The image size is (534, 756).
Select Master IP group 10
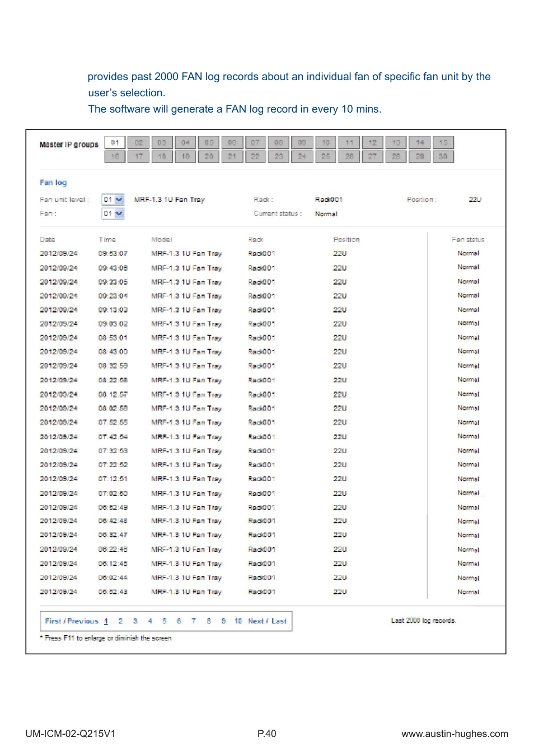coord(326,143)
